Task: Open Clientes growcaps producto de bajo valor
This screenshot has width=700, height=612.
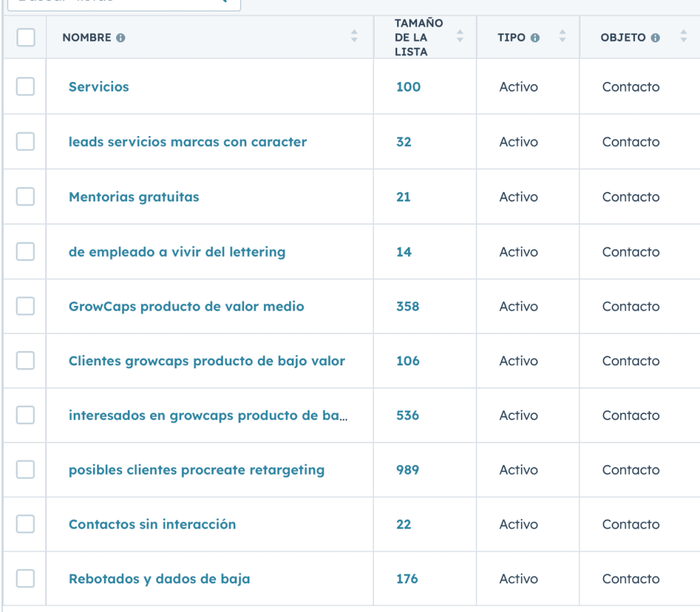Action: pyautogui.click(x=206, y=361)
